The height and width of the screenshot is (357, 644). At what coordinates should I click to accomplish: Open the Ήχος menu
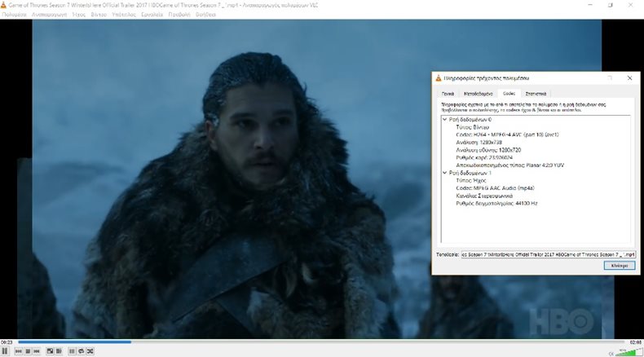78,15
